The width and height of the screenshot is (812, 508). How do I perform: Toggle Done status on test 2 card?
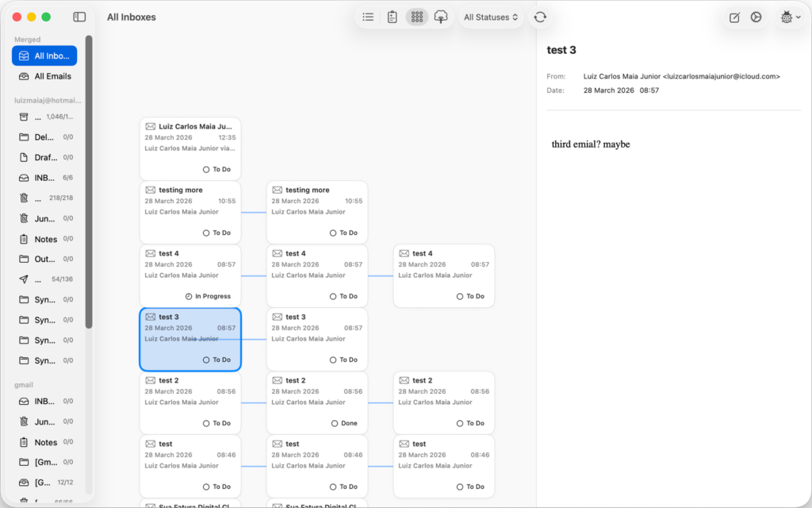[x=344, y=424]
